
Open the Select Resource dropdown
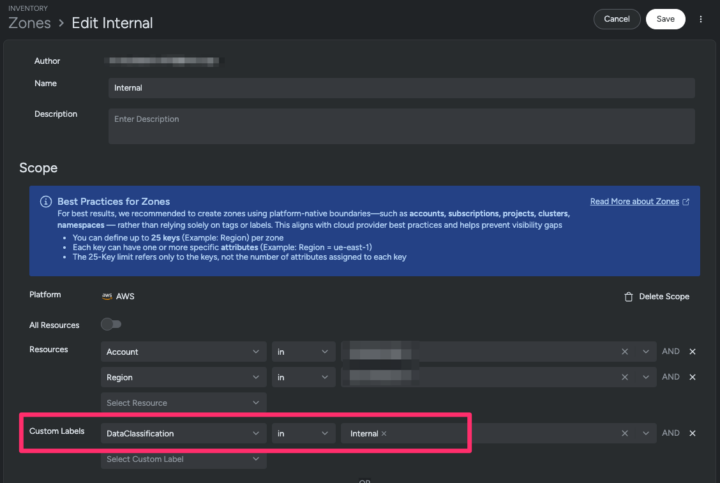(183, 402)
